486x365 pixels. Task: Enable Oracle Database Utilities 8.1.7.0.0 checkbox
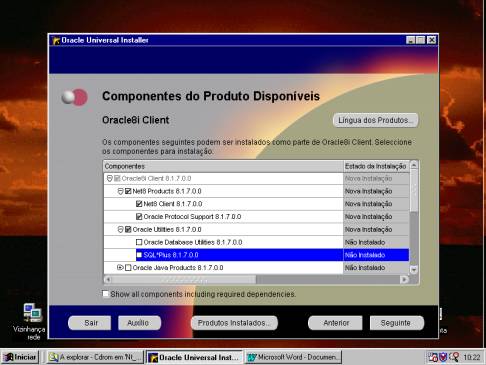tap(139, 242)
